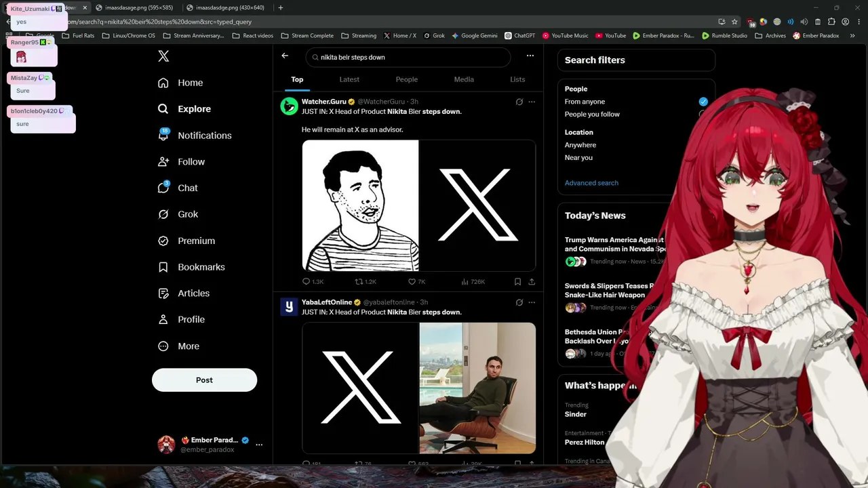Viewport: 868px width, 488px height.
Task: Open Ember Paradox account switcher menu
Action: pyautogui.click(x=259, y=445)
